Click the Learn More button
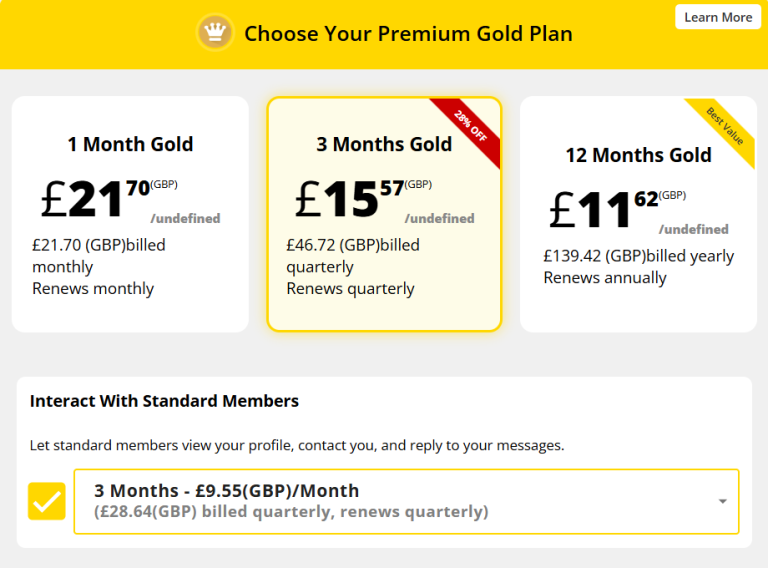 pyautogui.click(x=717, y=17)
